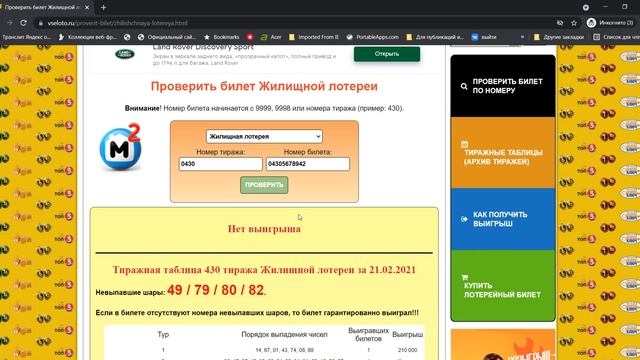Open a new tab with the plus icon
The image size is (640, 360).
(x=103, y=7)
